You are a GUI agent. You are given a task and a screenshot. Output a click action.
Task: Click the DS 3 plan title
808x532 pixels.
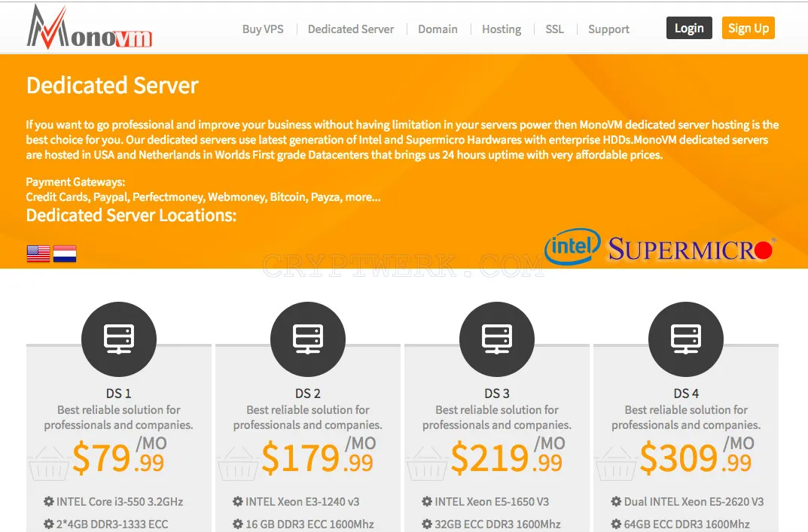[x=497, y=394]
